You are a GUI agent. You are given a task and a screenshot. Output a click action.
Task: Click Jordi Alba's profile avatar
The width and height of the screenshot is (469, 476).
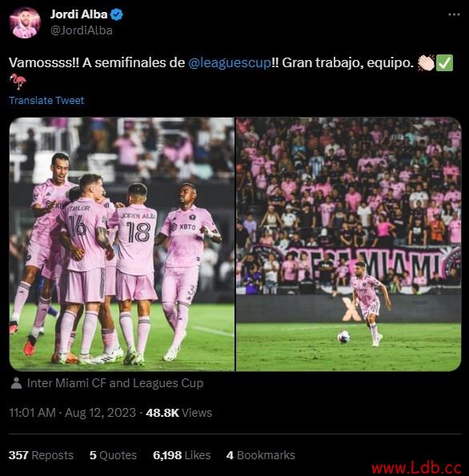point(25,22)
